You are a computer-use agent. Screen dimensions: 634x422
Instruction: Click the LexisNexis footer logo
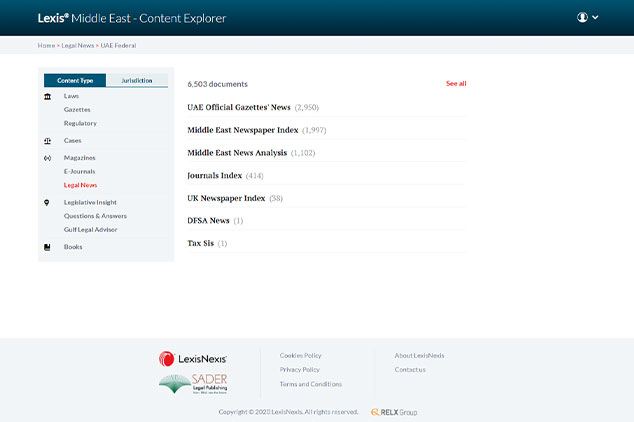tap(193, 358)
